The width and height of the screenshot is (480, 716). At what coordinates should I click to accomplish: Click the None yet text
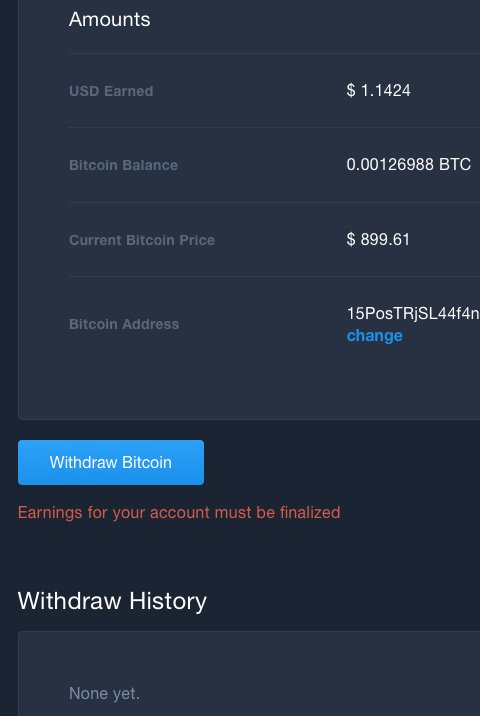104,693
